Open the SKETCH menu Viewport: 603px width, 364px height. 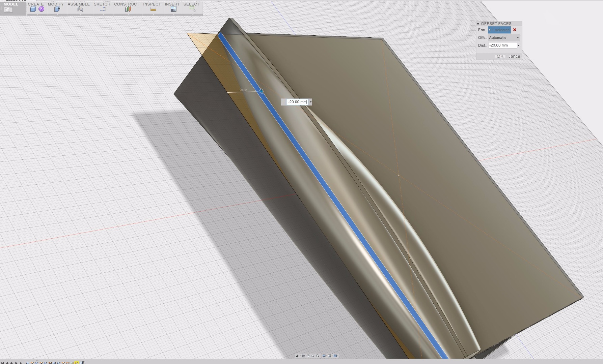tap(102, 4)
